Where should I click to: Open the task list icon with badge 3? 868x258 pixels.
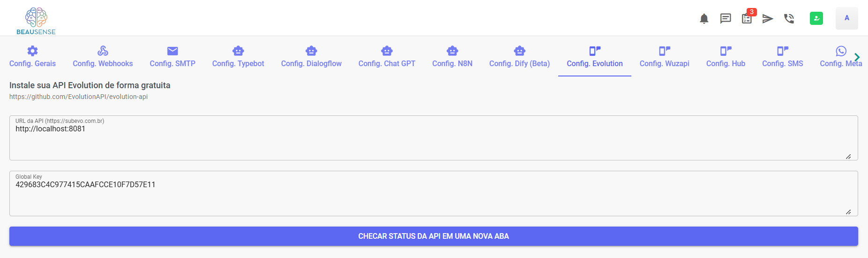point(747,19)
